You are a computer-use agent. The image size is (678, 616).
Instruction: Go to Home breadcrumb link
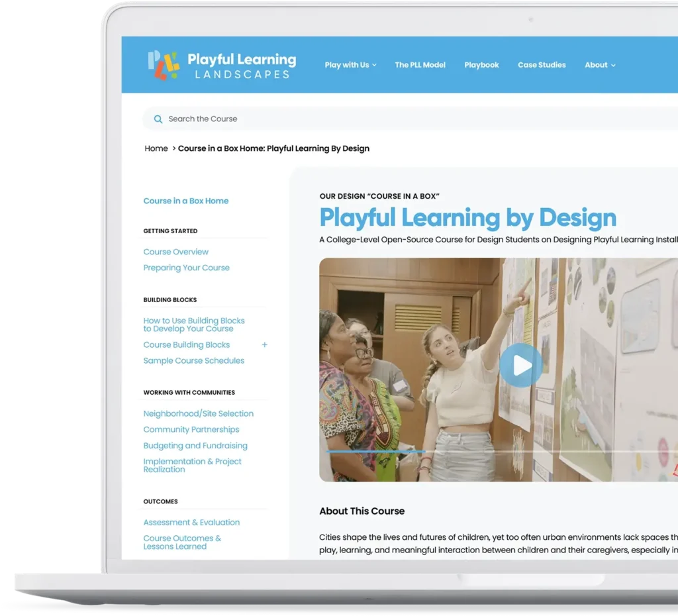pos(156,148)
